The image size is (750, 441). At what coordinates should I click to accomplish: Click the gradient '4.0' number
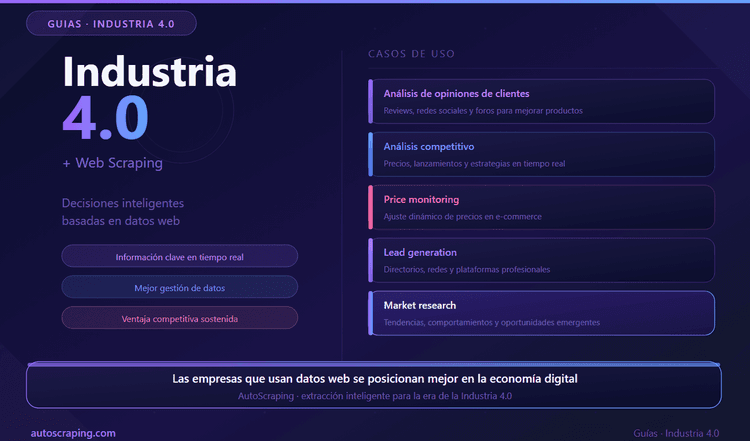105,118
